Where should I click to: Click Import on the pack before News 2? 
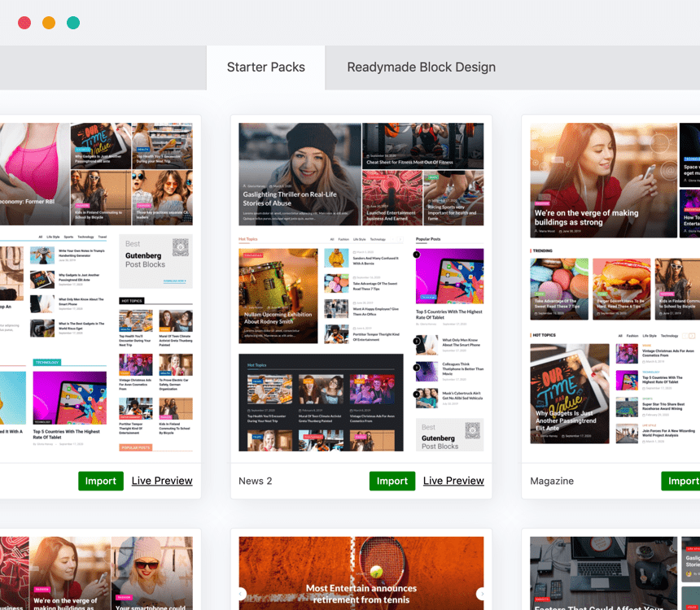[101, 481]
